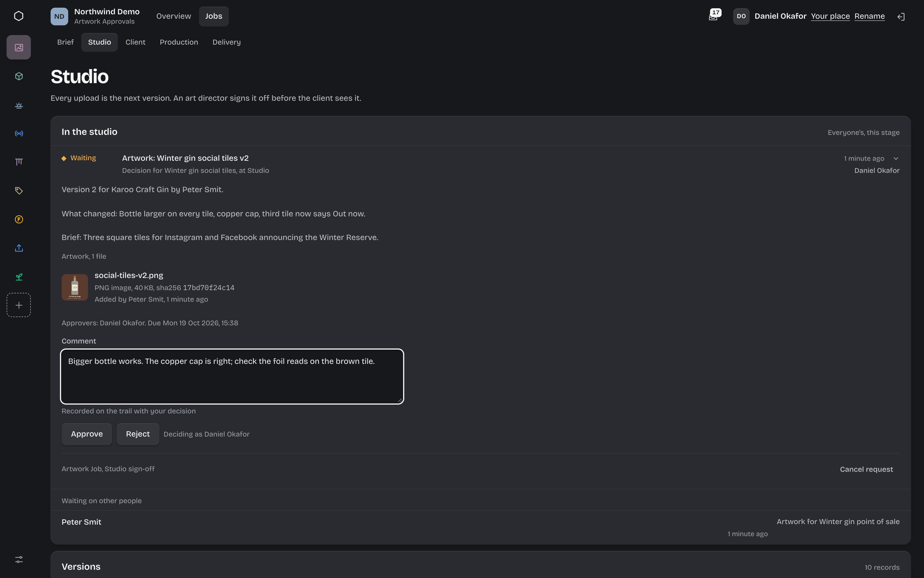Screen dimensions: 924x578
Task: Switch to the Overview tab
Action: coord(173,16)
